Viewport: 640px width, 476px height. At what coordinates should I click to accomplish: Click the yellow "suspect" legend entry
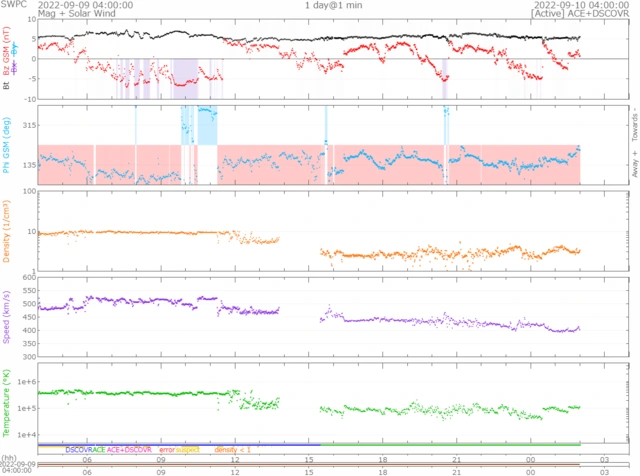coord(188,450)
